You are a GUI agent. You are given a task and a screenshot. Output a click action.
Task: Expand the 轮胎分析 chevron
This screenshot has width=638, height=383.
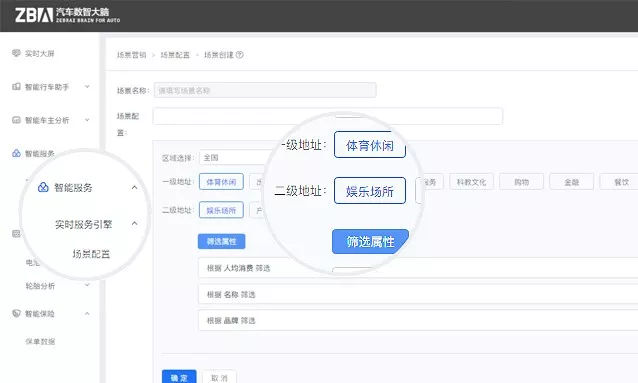point(87,285)
